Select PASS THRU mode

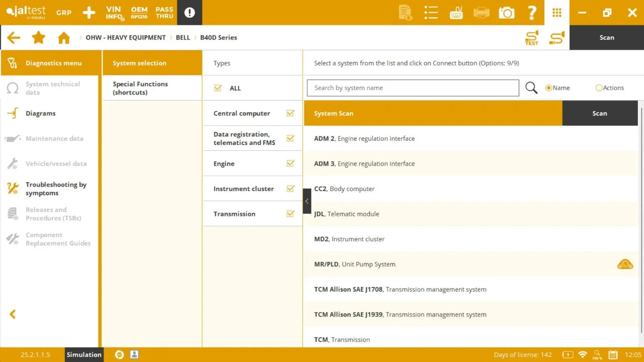pyautogui.click(x=164, y=12)
